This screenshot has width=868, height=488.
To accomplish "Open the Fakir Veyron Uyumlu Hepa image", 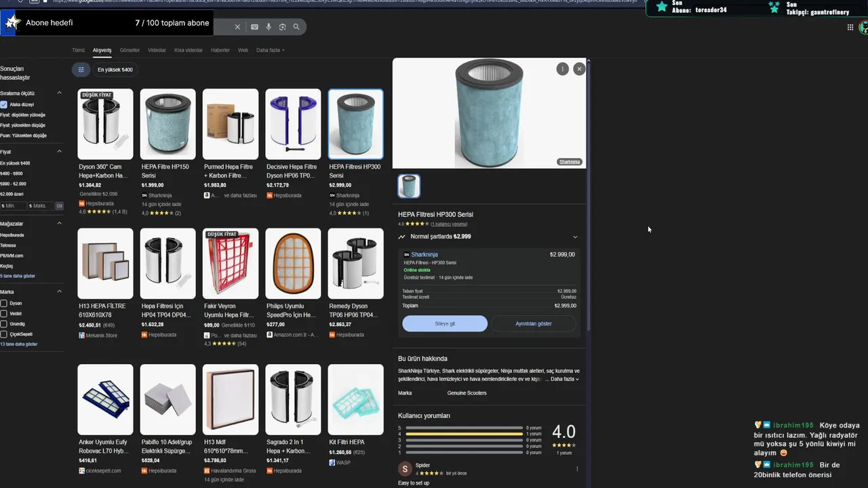I will [x=231, y=263].
